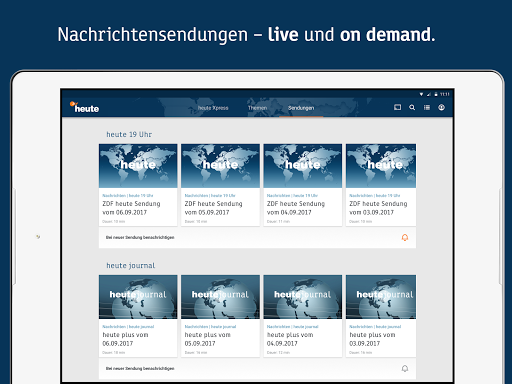512x384 pixels.
Task: Open 'ZDF heute Sendung vom 04.09.2017' title
Action: [x=296, y=208]
